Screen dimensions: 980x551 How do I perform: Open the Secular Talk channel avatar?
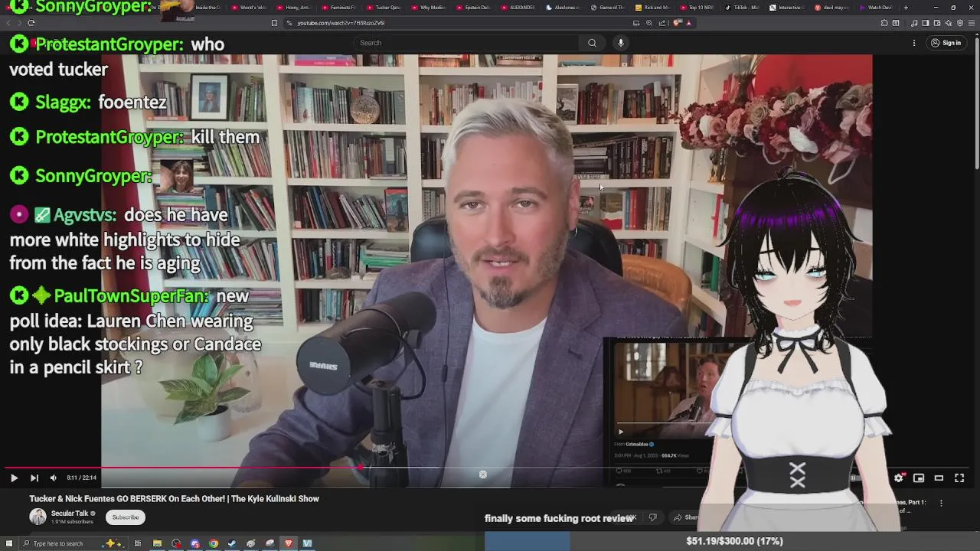pyautogui.click(x=38, y=517)
